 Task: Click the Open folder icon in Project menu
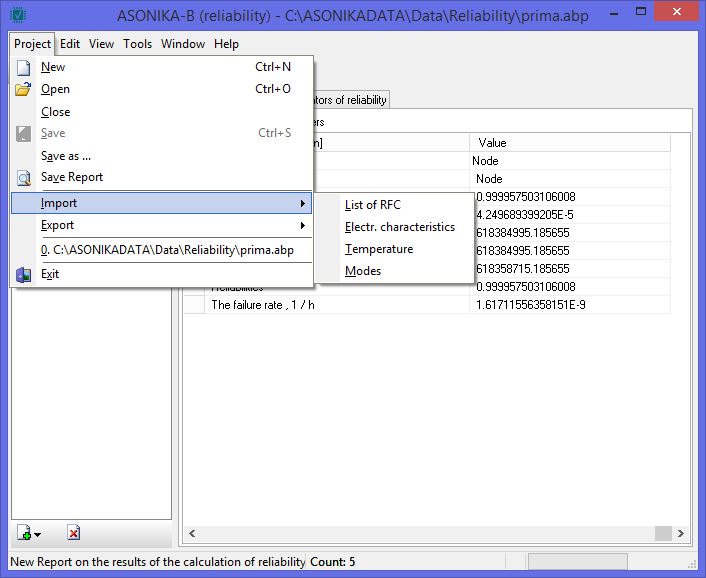coord(24,89)
